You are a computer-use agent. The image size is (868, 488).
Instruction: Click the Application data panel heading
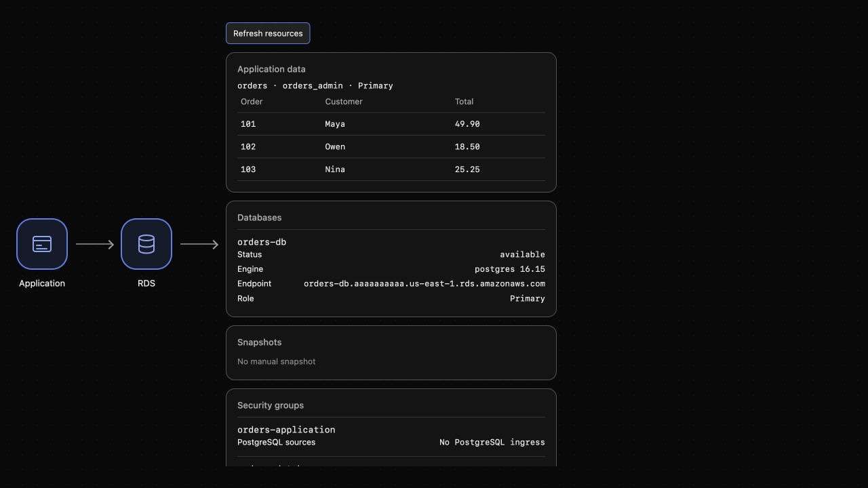[271, 69]
